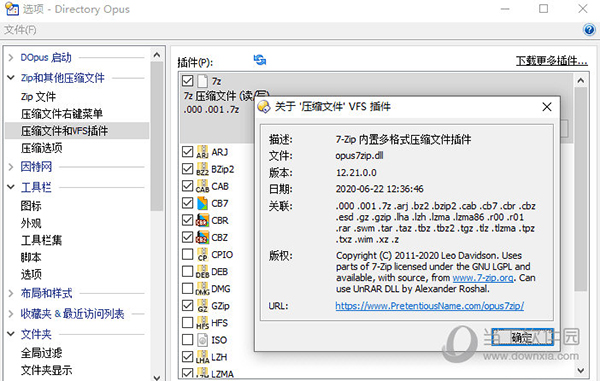Open the 脚本 page
The height and width of the screenshot is (381, 600).
click(x=31, y=257)
